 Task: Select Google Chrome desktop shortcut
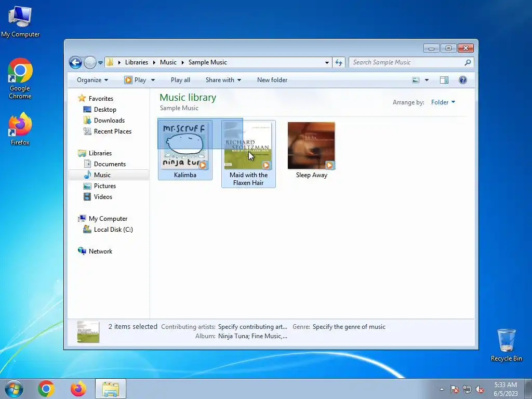[20, 78]
